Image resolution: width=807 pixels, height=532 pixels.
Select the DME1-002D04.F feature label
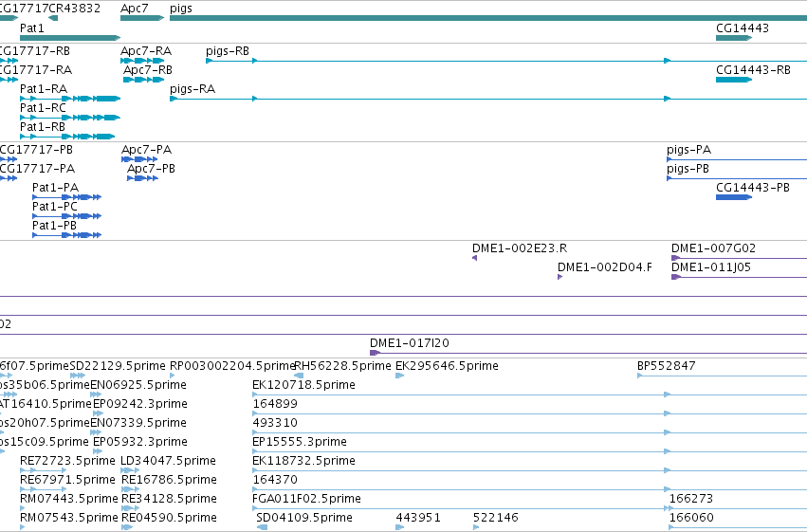(x=605, y=267)
